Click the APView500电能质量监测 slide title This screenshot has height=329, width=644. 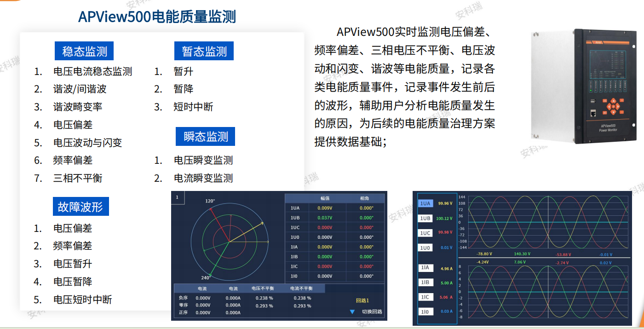pyautogui.click(x=157, y=17)
